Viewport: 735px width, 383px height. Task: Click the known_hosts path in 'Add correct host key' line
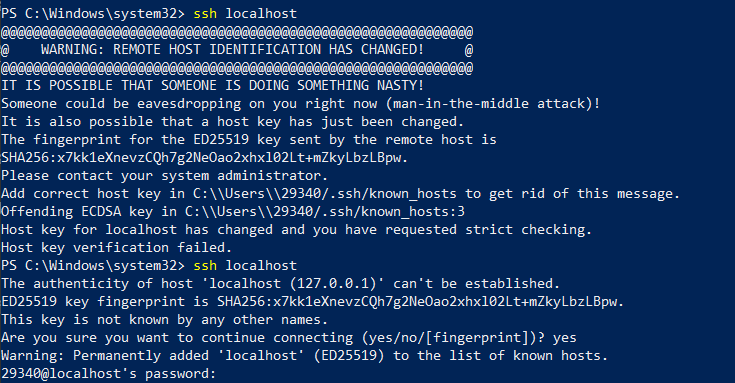[x=324, y=194]
